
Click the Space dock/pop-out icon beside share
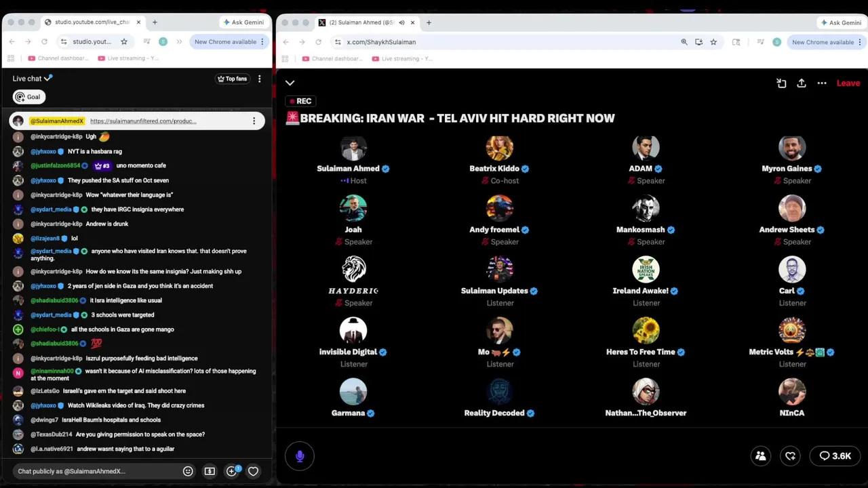[x=781, y=83]
